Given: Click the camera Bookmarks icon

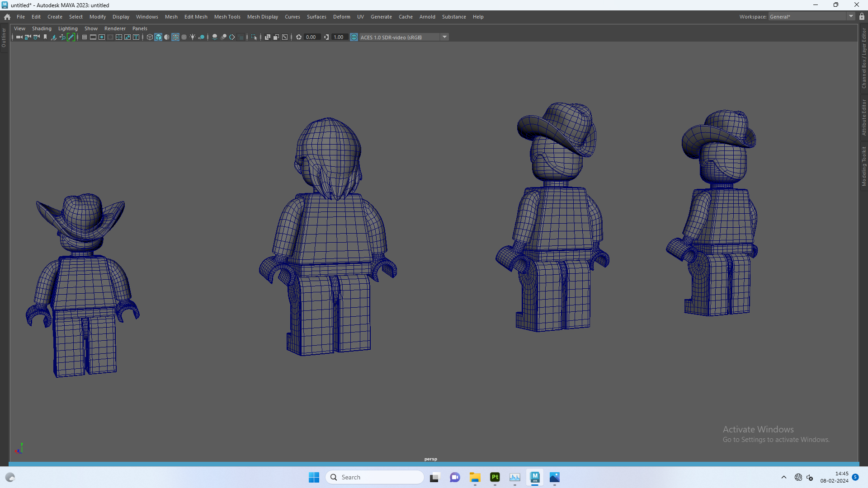Looking at the screenshot, I should pyautogui.click(x=45, y=37).
